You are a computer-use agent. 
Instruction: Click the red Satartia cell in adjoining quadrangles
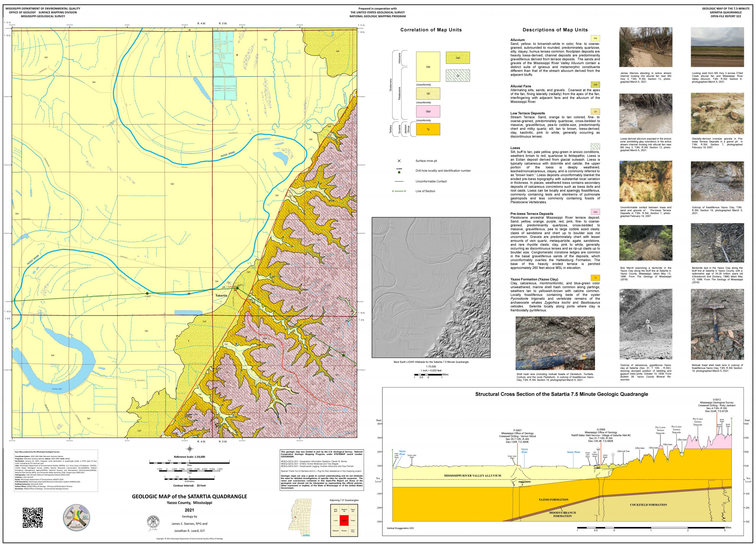click(344, 520)
